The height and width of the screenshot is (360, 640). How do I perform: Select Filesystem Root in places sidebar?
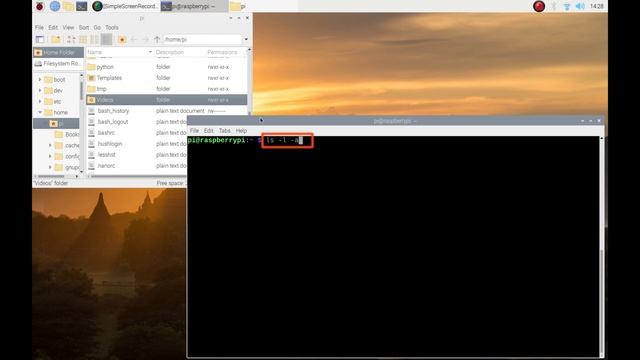tap(58, 63)
